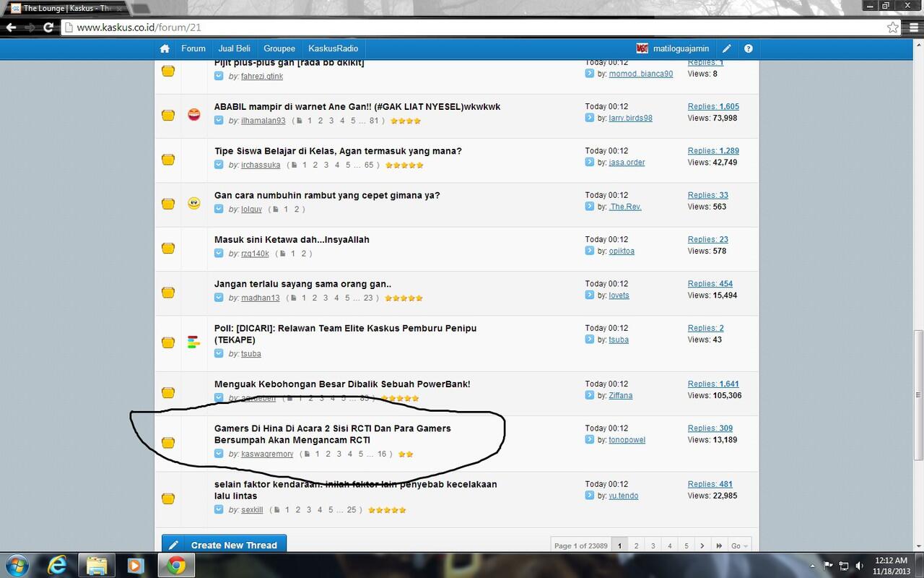
Task: Open page 5 in bottom pagination
Action: pyautogui.click(x=687, y=545)
